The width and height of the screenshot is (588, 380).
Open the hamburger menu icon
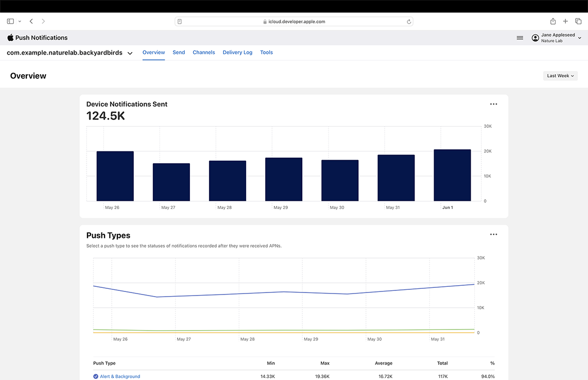520,38
